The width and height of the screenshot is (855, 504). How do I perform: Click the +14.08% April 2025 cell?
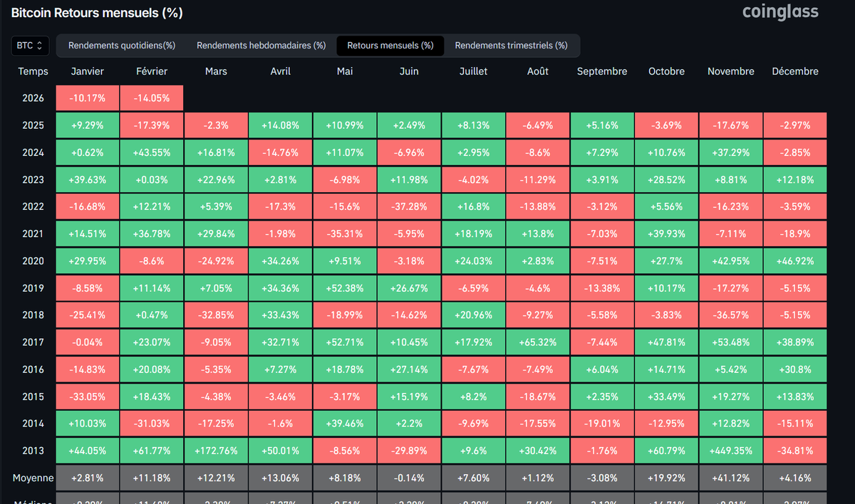click(281, 125)
